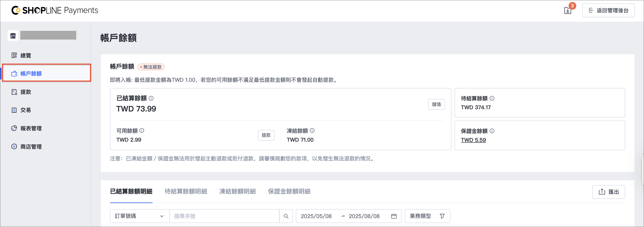Click the 提款 document icon
Screen dimensions: 644x227
tap(14, 92)
